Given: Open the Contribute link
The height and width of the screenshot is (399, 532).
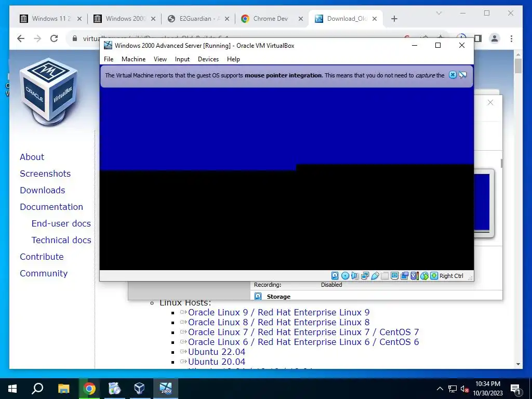Looking at the screenshot, I should (42, 257).
